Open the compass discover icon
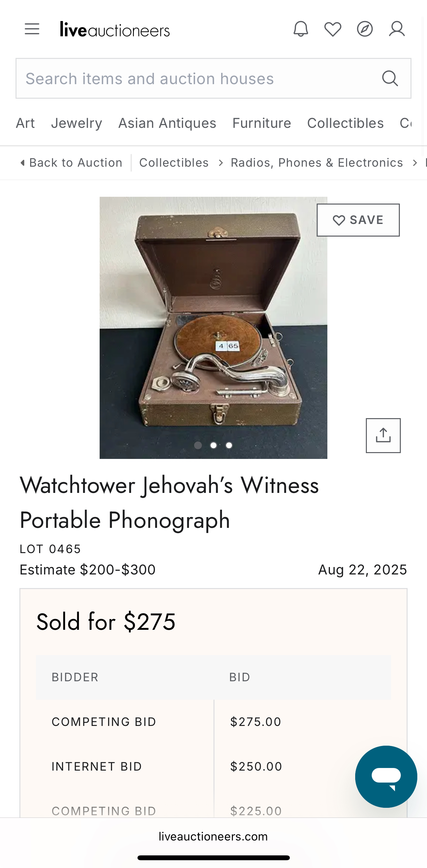This screenshot has width=427, height=868. click(365, 29)
